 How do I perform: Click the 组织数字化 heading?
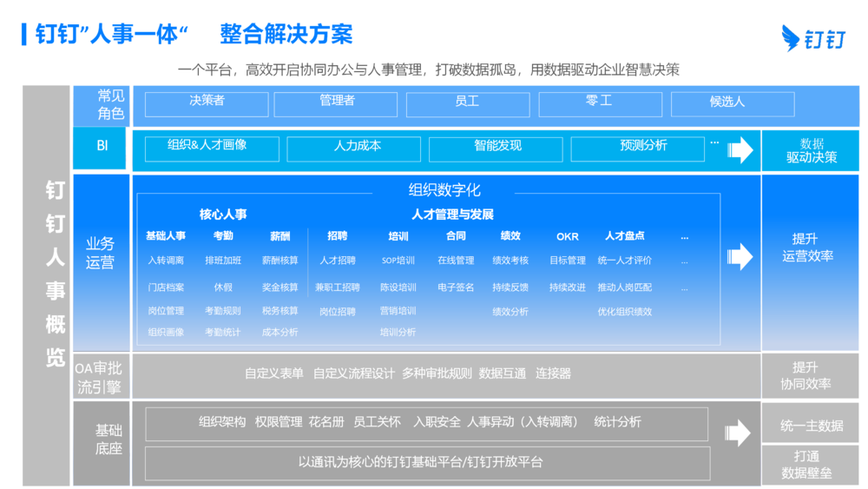click(444, 190)
